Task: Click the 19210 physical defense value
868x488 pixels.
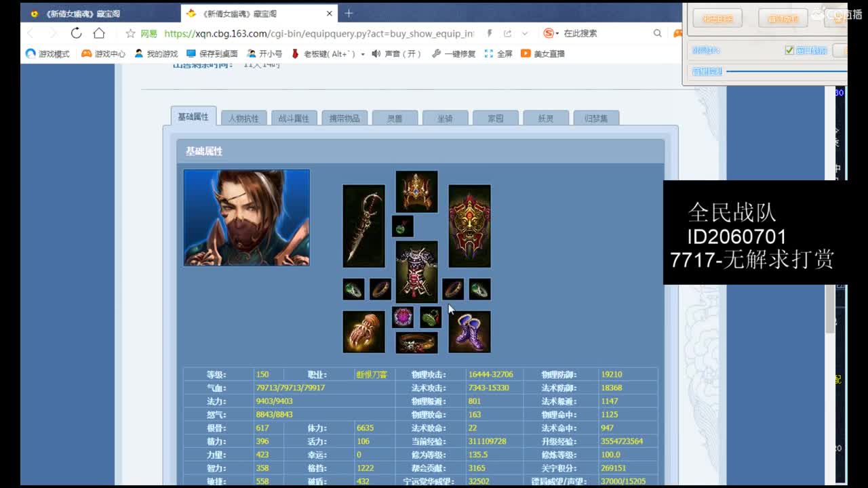Action: click(x=611, y=374)
